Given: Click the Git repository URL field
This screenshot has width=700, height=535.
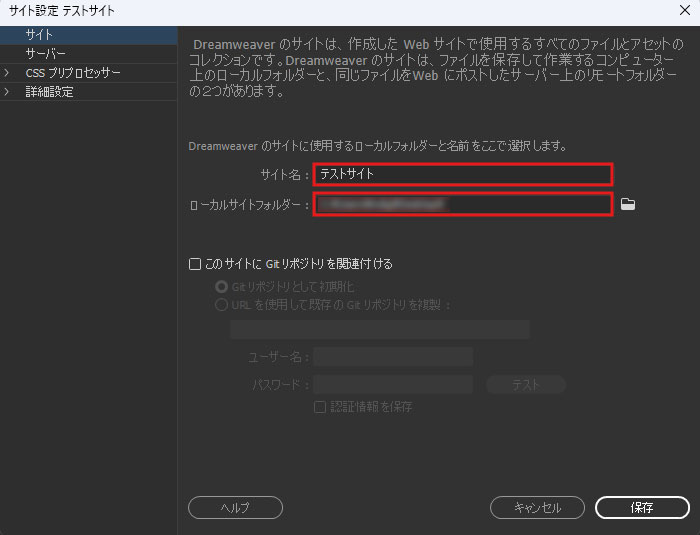Looking at the screenshot, I should 380,330.
